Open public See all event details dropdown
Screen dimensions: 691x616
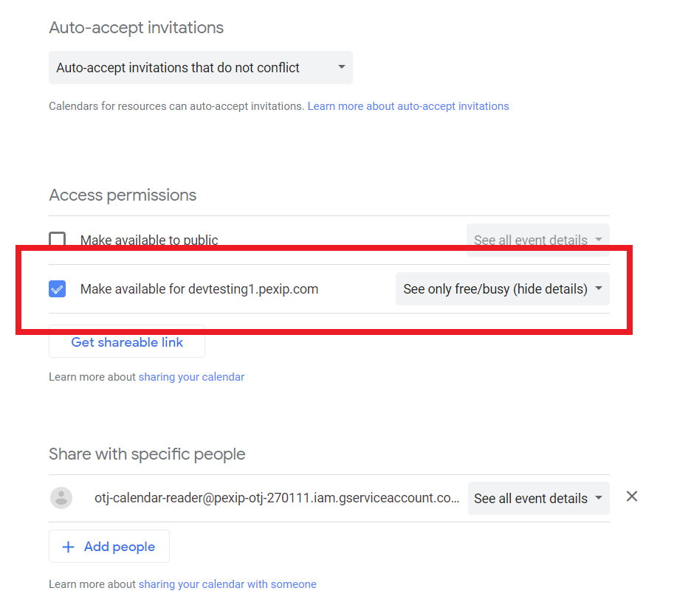tap(538, 240)
